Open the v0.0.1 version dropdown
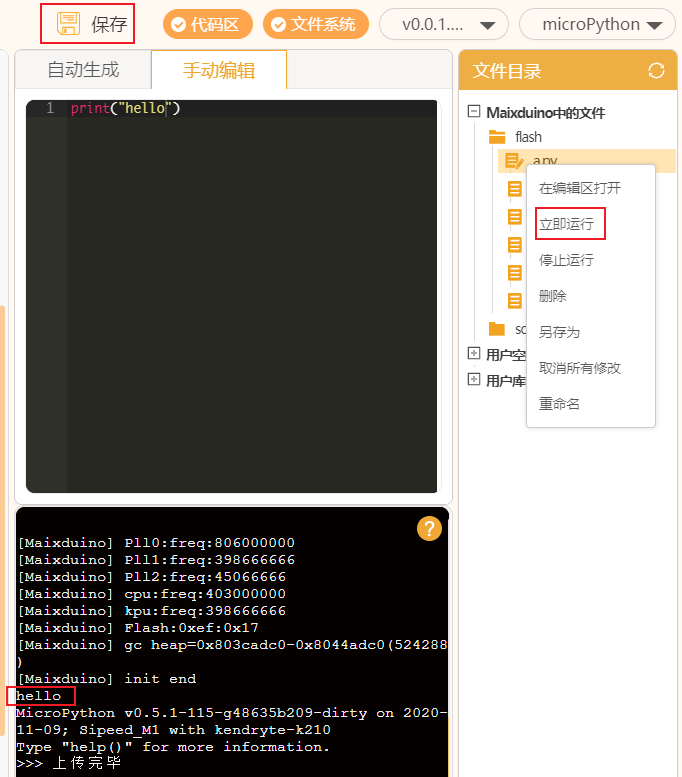This screenshot has height=777, width=682. [444, 24]
